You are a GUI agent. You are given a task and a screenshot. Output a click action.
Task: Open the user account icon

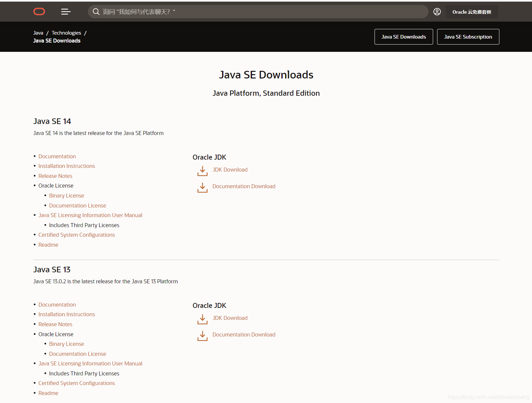tap(437, 12)
